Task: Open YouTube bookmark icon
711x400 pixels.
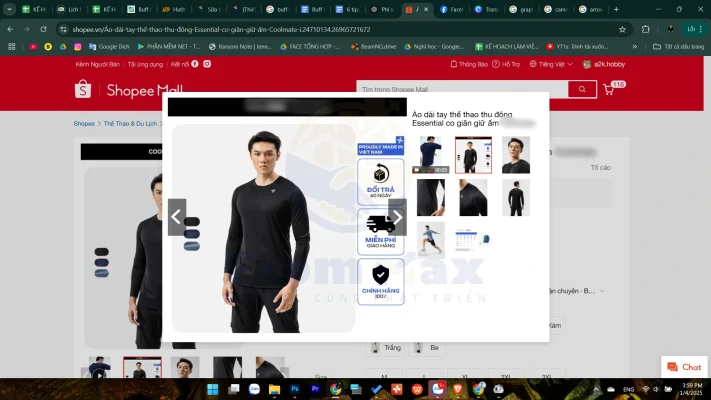Action: click(x=33, y=46)
